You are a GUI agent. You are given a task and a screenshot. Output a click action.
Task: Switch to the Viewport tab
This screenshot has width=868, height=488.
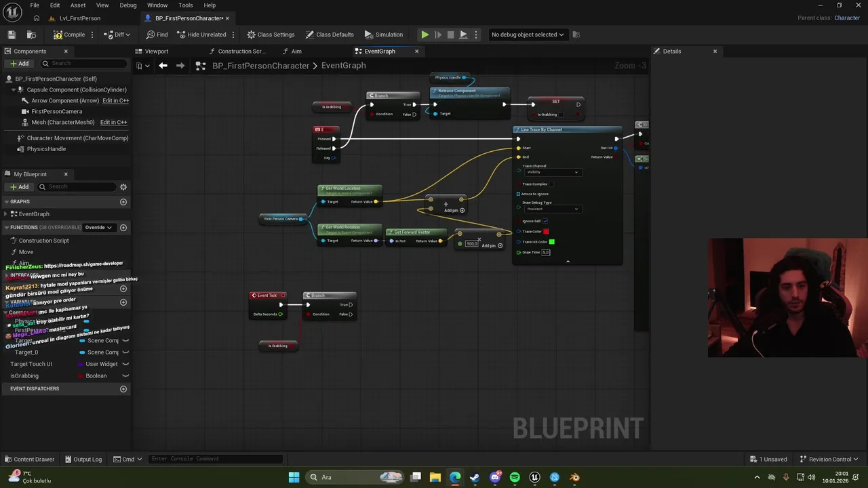coord(157,52)
